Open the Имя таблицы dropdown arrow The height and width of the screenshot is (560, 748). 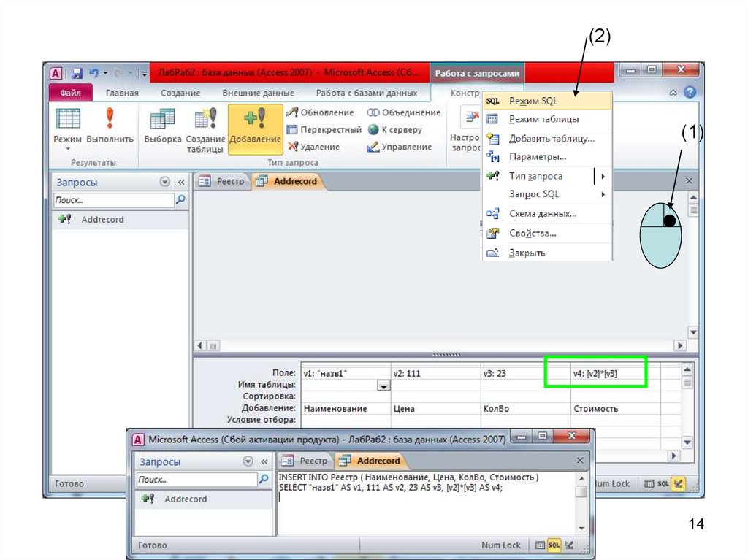pos(383,386)
